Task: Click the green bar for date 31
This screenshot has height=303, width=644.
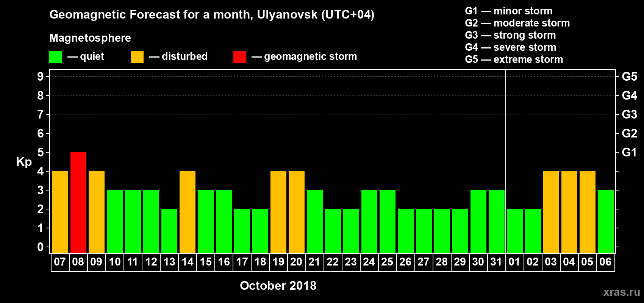Action: 497,221
